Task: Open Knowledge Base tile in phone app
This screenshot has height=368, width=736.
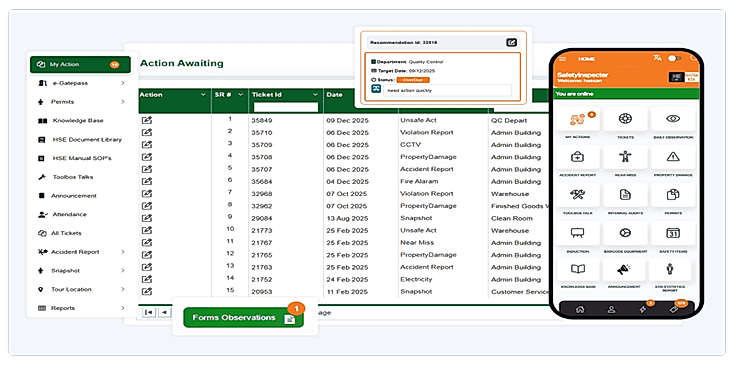Action: pos(578,269)
